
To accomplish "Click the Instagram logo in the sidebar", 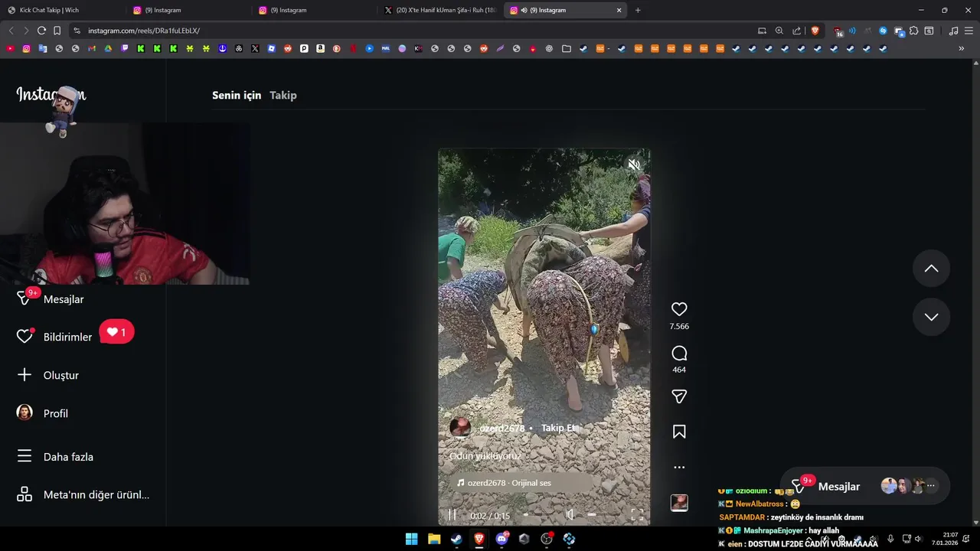I will point(51,95).
